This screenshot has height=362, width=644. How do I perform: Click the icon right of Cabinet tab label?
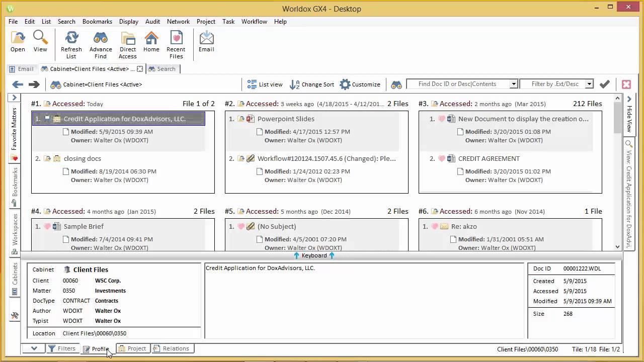140,69
